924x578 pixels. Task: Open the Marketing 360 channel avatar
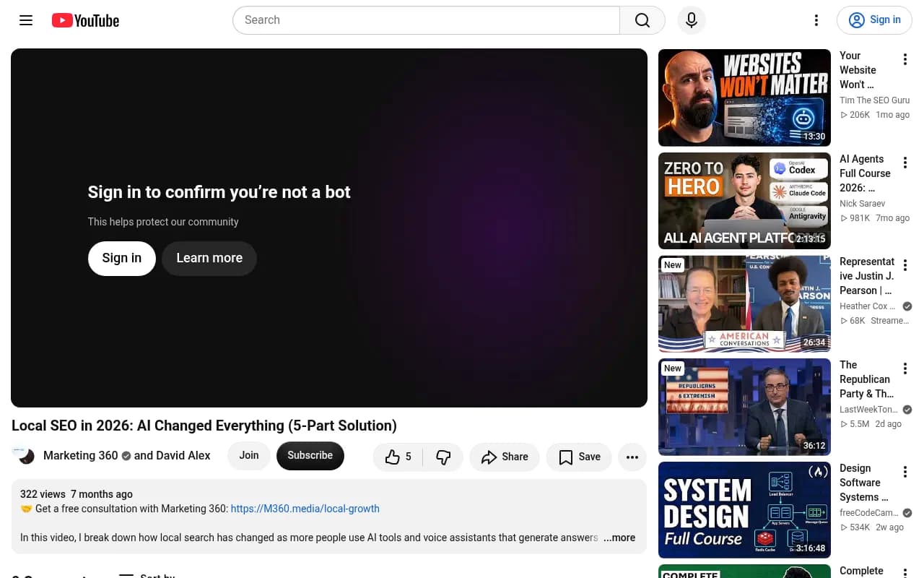click(24, 455)
